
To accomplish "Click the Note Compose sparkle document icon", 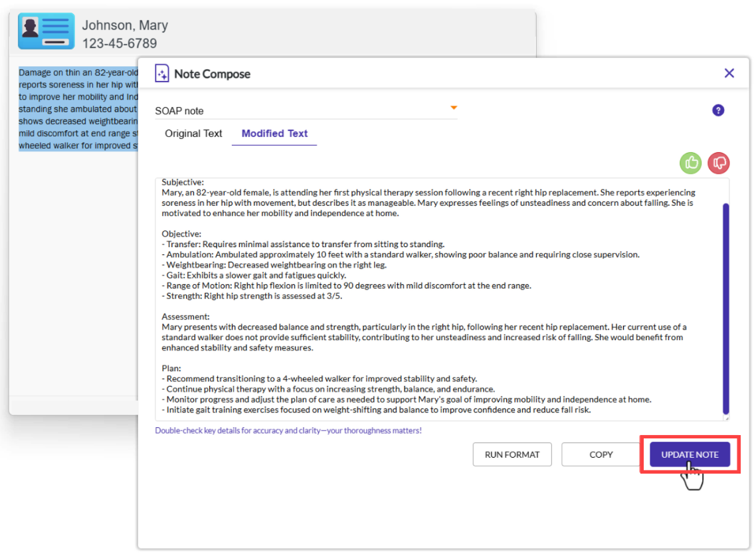I will [162, 73].
